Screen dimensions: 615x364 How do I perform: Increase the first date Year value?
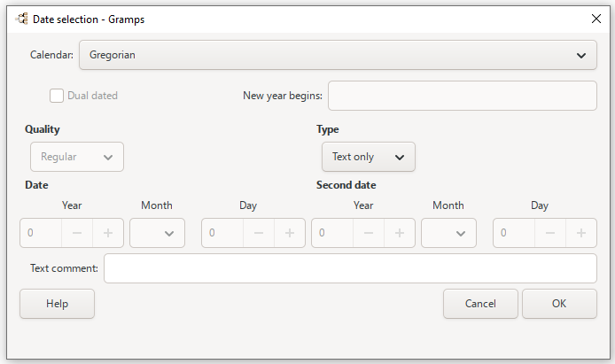point(109,233)
